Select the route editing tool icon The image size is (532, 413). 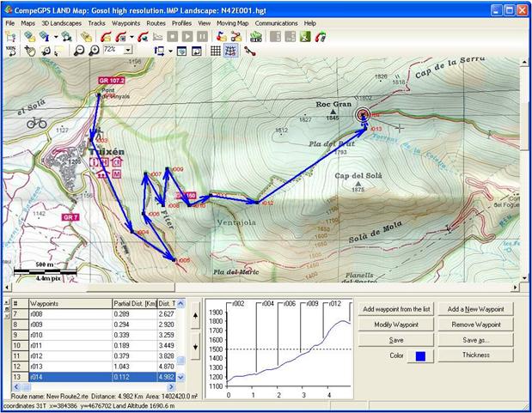(x=250, y=51)
